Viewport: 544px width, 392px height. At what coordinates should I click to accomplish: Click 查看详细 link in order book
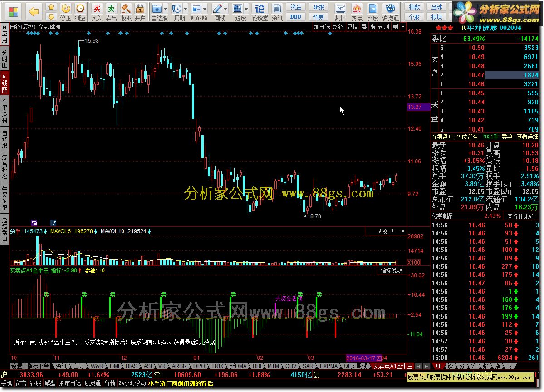tap(527, 137)
